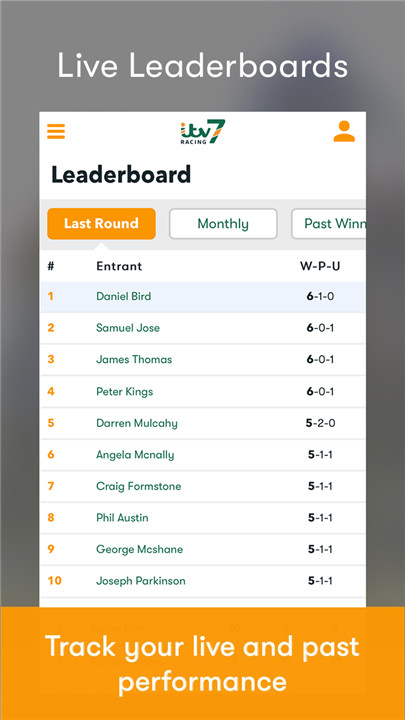Tap the ITV7 Racing logo
Screen dimensions: 405x720
(x=202, y=132)
